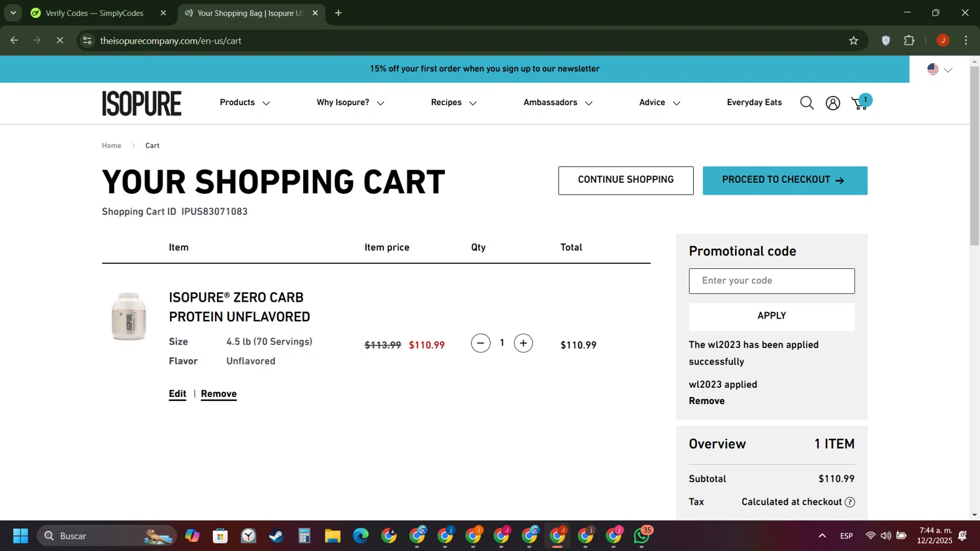980x551 pixels.
Task: Open the Windows Start menu
Action: pos(20,536)
